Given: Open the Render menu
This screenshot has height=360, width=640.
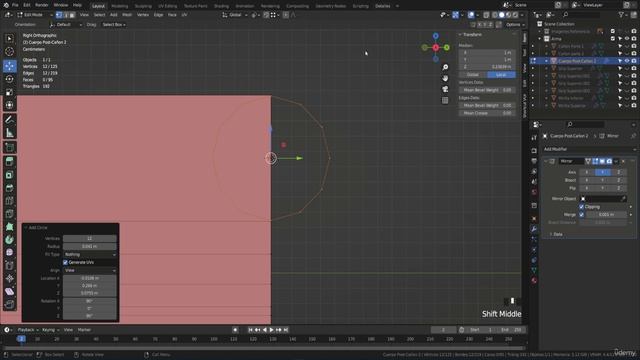Looking at the screenshot, I should click(42, 5).
